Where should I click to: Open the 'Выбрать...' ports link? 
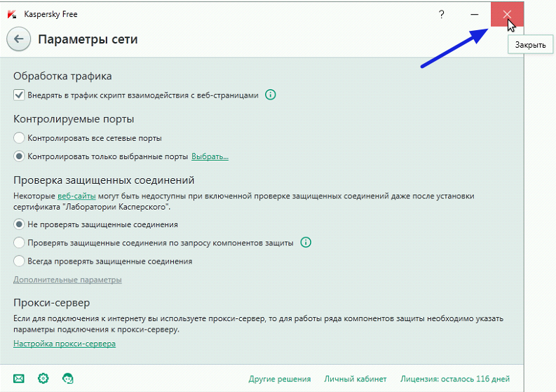pos(210,156)
